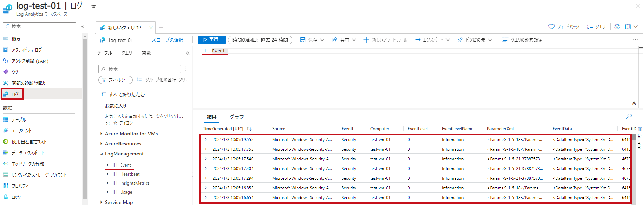This screenshot has height=205, width=644.
Task: Expand the Heartbeat table
Action: (x=108, y=174)
